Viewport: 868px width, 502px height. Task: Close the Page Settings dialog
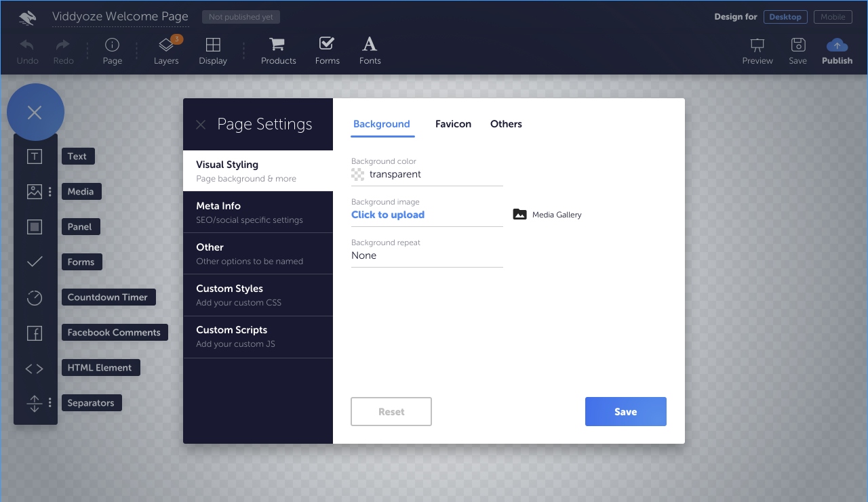(201, 125)
